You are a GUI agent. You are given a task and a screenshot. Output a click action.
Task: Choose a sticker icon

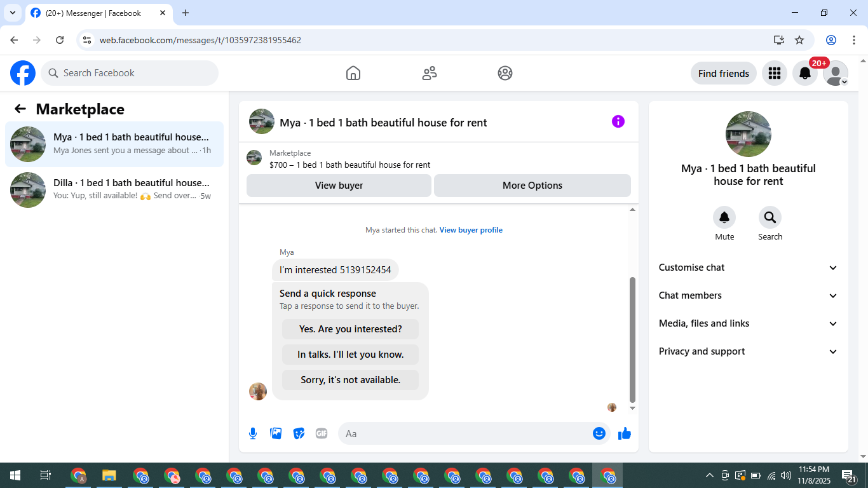[x=299, y=433]
